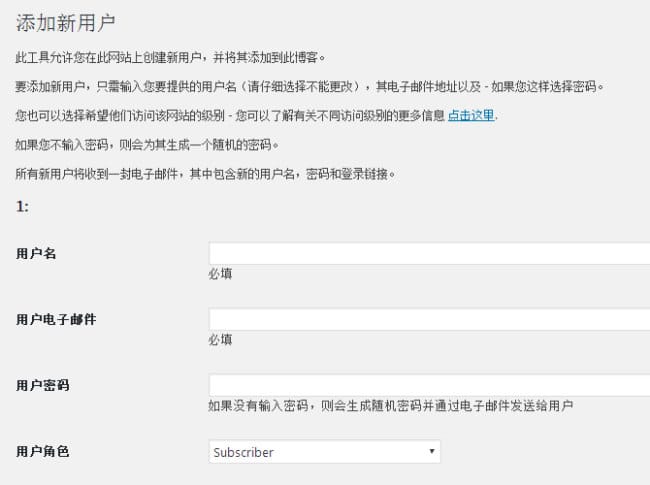Click the 添加新用户 page heading
Image resolution: width=650 pixels, height=485 pixels.
click(65, 22)
